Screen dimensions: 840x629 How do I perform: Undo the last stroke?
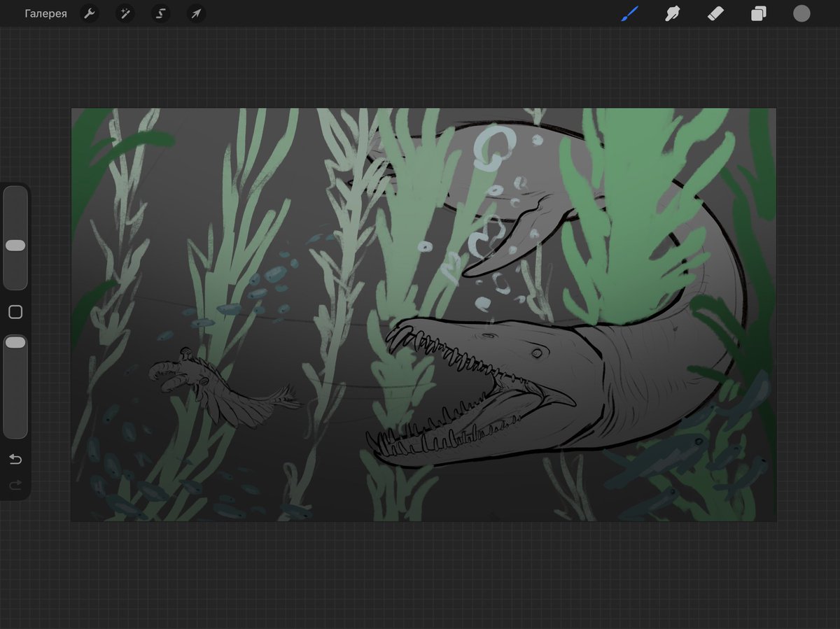tap(15, 459)
